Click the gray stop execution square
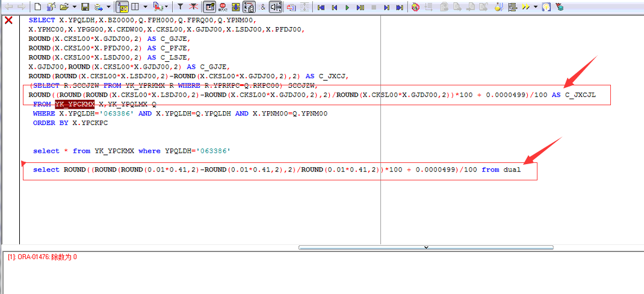This screenshot has width=644, height=294. [x=374, y=7]
